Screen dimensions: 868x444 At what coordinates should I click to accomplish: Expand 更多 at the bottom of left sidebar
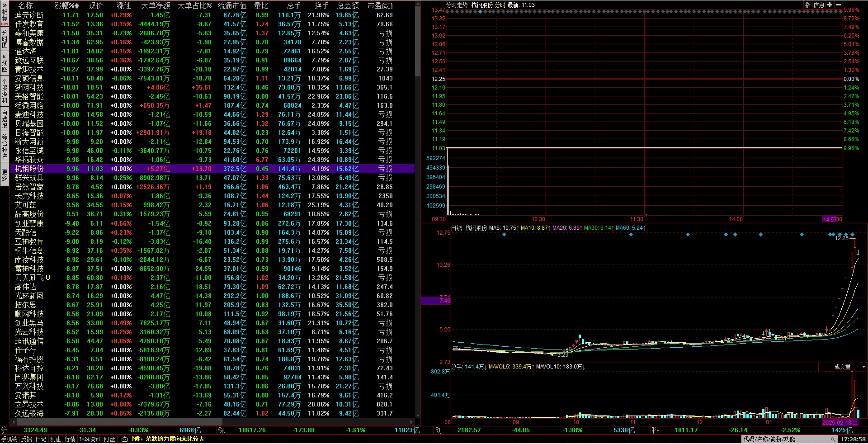tap(5, 175)
